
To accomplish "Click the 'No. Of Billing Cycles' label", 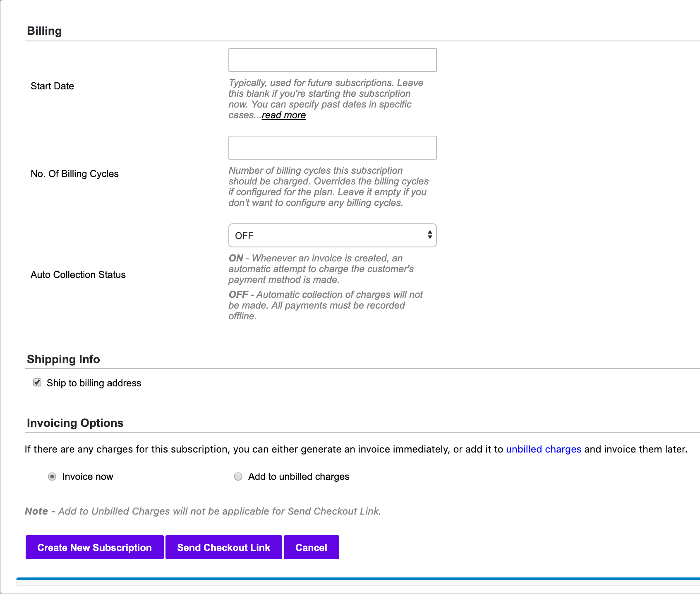I will coord(74,174).
